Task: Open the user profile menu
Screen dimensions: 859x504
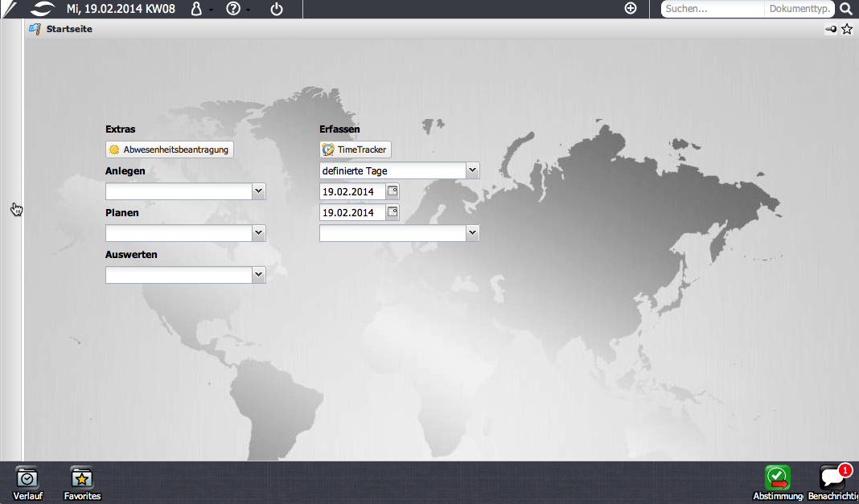Action: click(x=198, y=9)
